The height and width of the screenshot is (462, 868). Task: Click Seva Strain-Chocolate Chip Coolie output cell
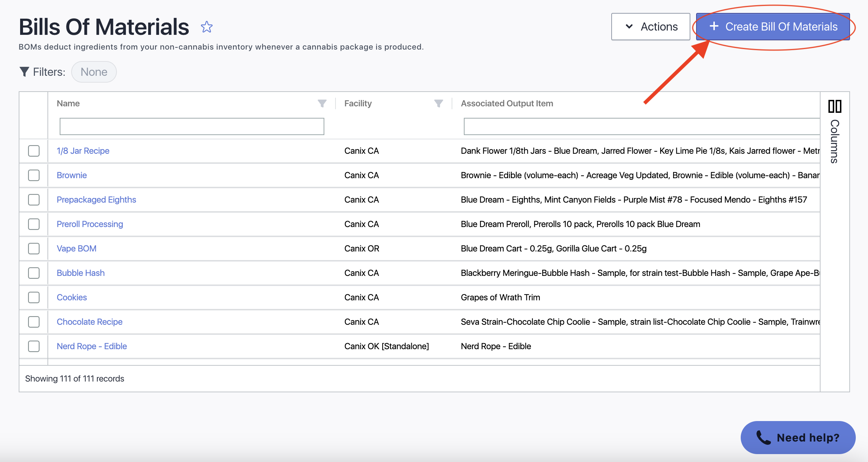tap(640, 322)
